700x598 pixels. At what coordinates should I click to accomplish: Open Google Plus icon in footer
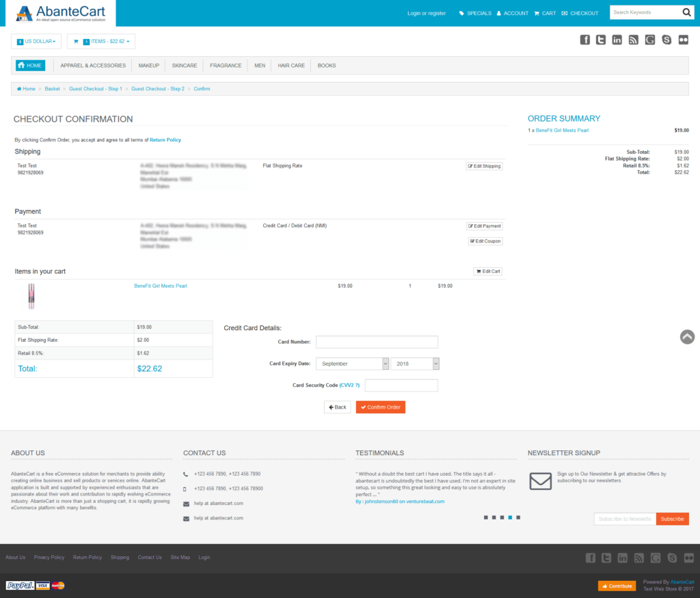(656, 558)
